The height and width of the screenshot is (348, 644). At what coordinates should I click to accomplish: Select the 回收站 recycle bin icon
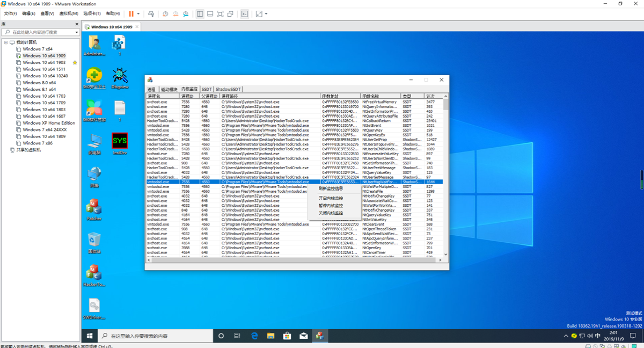point(94,242)
